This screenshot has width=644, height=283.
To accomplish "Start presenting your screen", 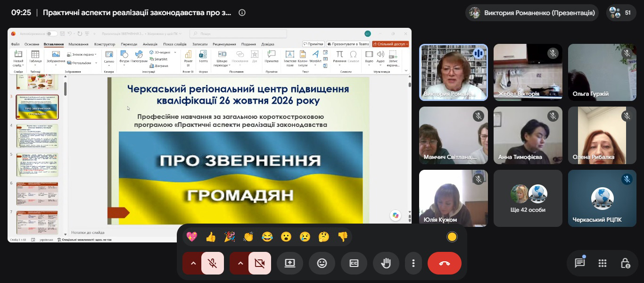I will (290, 263).
